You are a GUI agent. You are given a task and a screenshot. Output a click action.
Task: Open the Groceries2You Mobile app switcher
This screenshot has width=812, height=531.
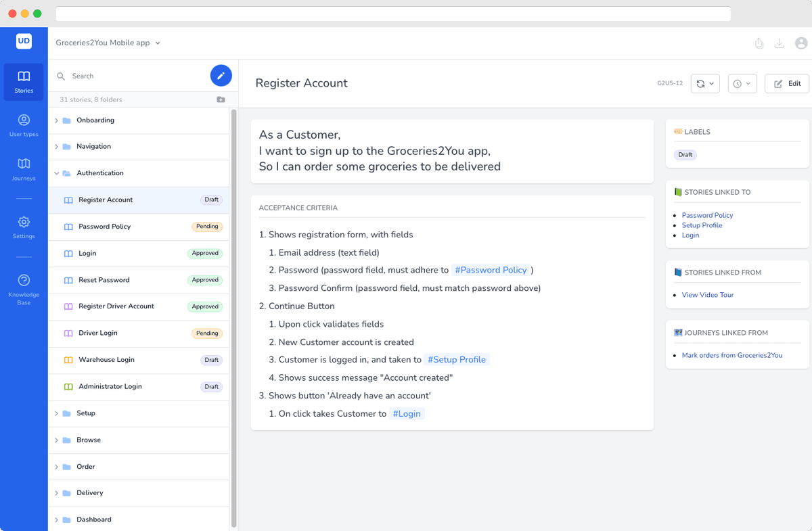point(108,41)
